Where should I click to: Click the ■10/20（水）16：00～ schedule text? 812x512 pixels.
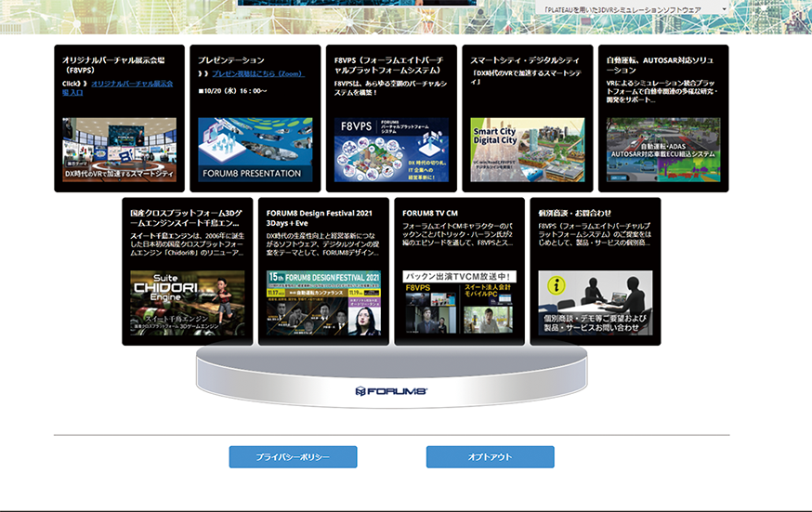click(x=232, y=90)
